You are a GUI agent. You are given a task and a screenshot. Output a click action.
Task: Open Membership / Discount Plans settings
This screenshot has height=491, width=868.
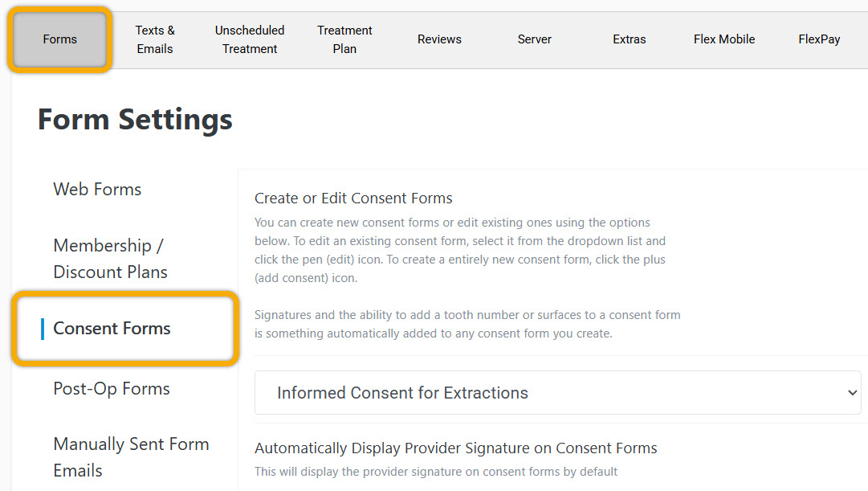click(110, 258)
